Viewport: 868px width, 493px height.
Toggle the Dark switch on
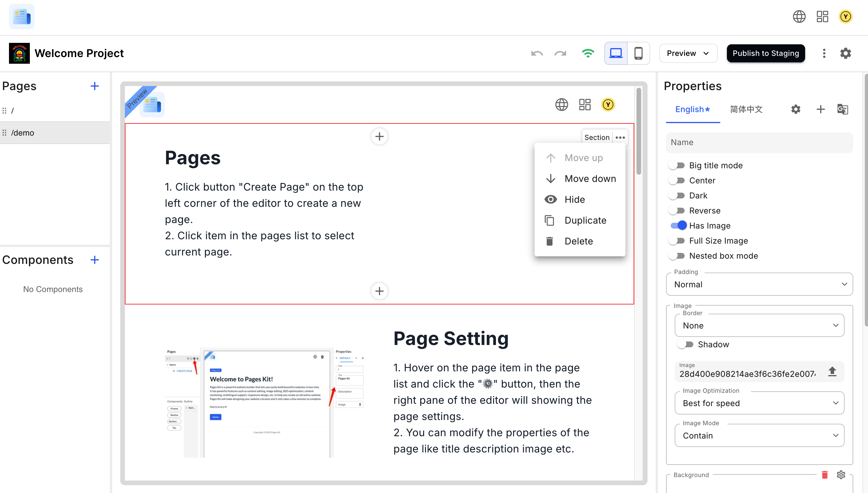click(x=677, y=195)
